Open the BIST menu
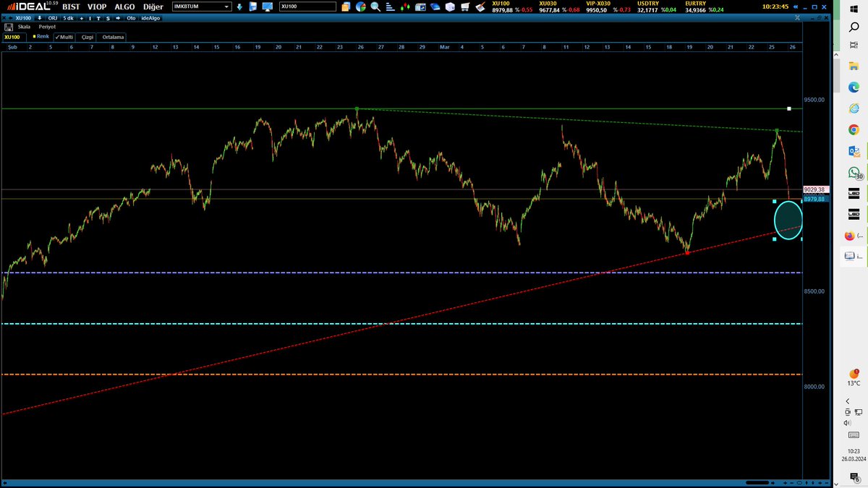This screenshot has height=488, width=868. (x=71, y=7)
